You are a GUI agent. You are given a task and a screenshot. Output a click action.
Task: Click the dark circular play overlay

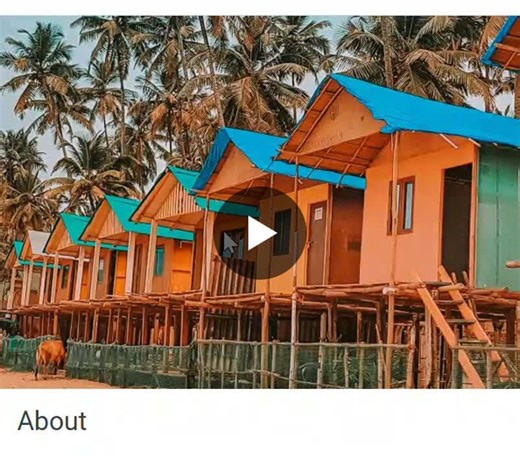[260, 233]
